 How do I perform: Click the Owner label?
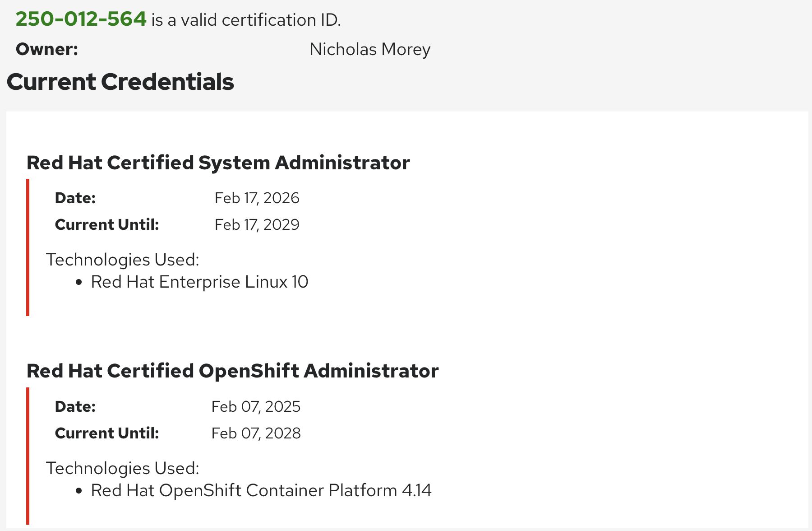[x=47, y=49]
